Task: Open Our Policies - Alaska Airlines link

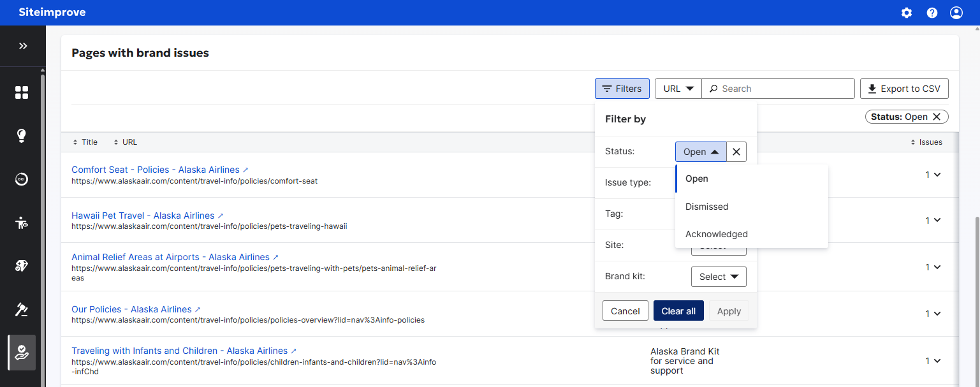Action: tap(136, 309)
